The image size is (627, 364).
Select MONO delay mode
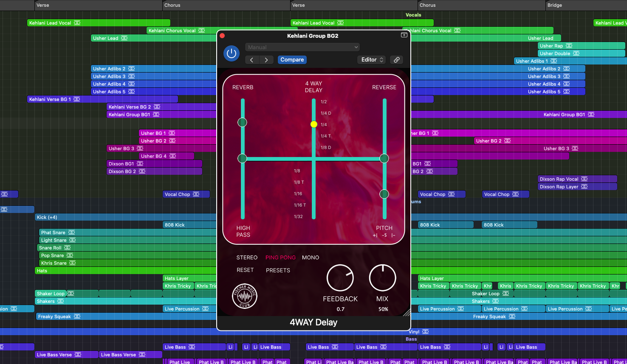[x=311, y=258]
